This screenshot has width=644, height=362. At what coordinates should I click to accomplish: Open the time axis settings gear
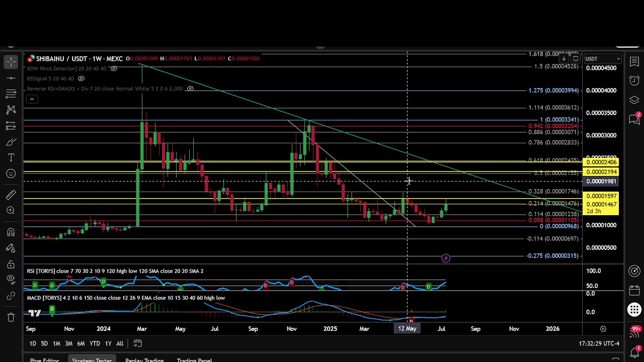click(603, 329)
